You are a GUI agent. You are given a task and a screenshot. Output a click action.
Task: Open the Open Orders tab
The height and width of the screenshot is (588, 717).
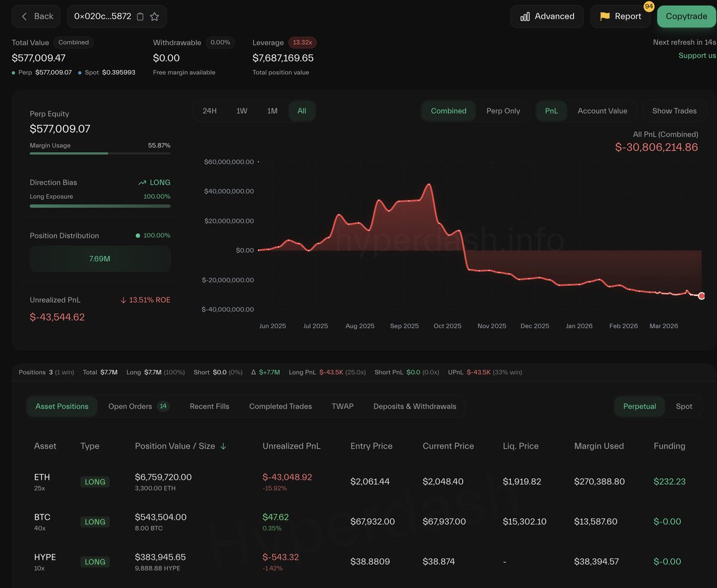coord(130,406)
